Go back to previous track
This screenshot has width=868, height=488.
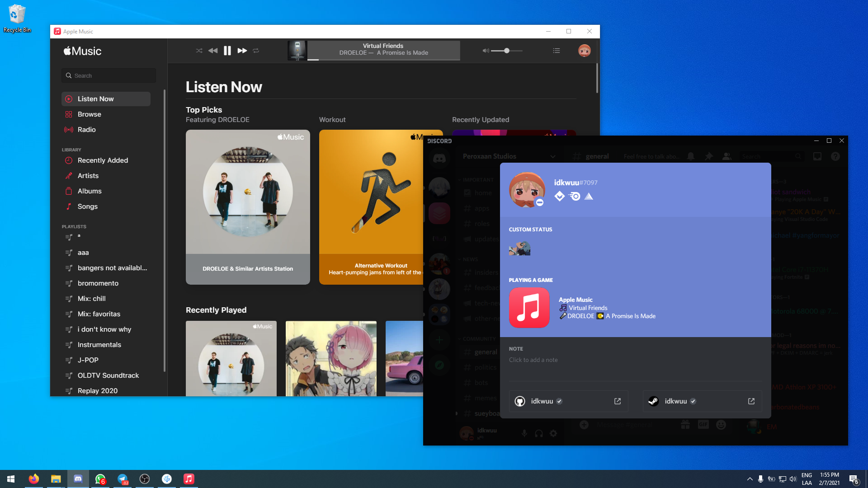click(213, 51)
